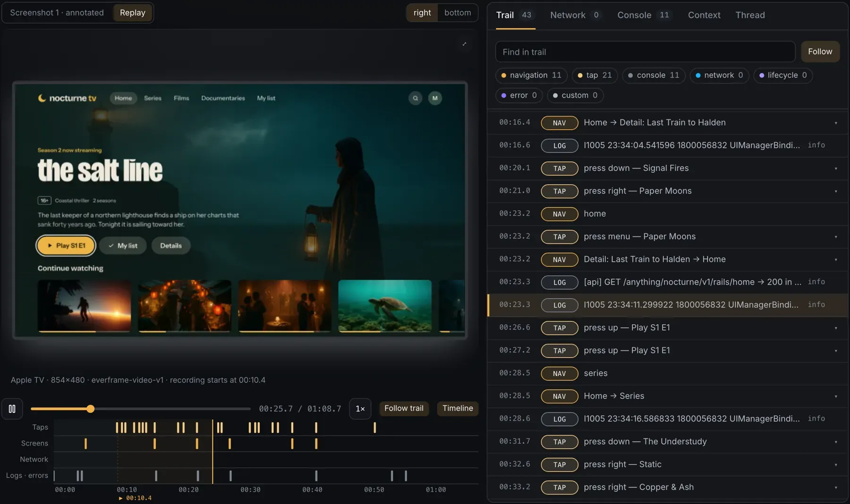Expand the press menu — Paper Moons row
850x504 pixels.
point(835,237)
